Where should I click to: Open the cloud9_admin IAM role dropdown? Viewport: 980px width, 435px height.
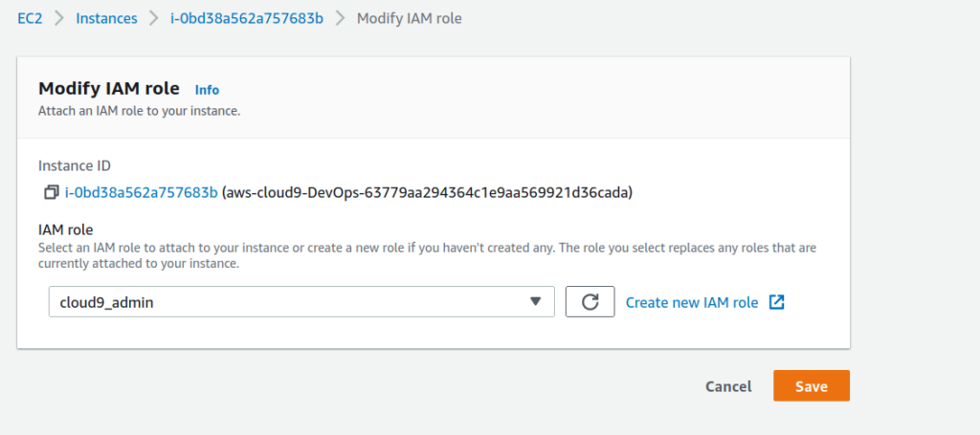coord(301,302)
